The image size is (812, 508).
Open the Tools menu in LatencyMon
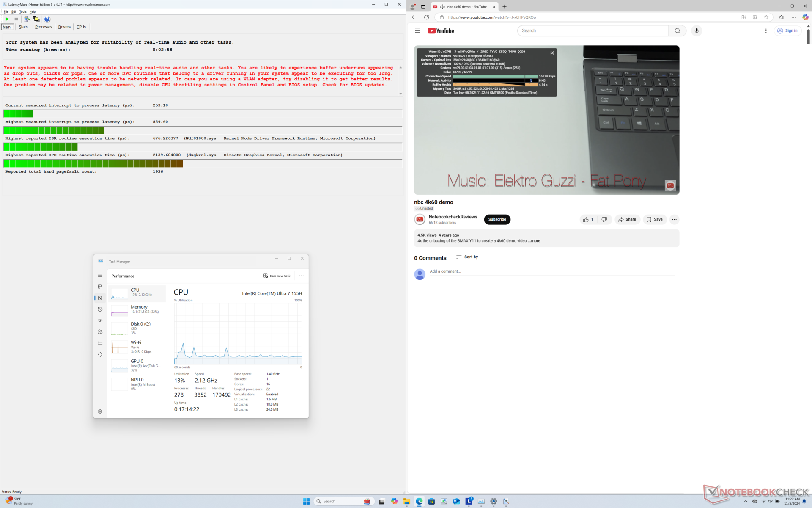pos(23,11)
